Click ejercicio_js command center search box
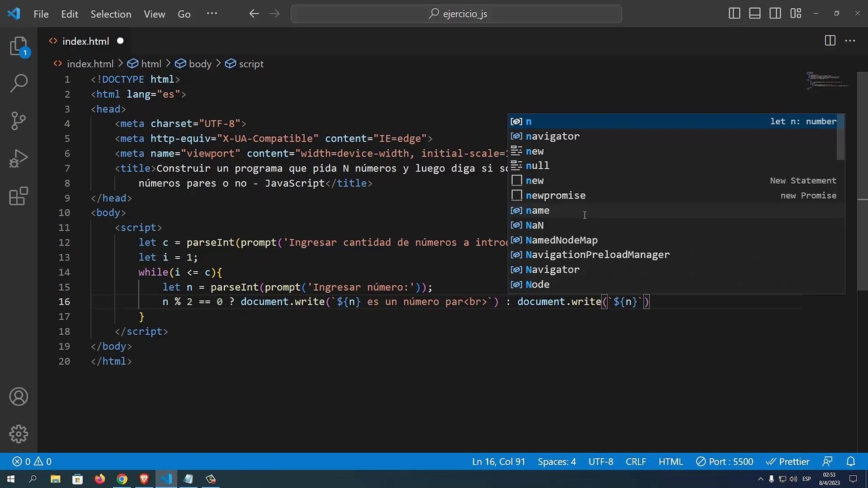 point(456,14)
